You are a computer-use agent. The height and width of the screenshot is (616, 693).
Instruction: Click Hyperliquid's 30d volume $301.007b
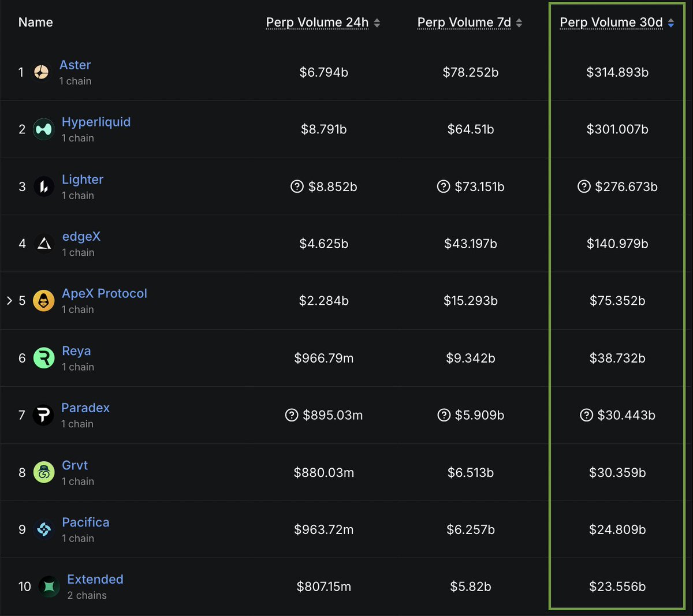[617, 129]
